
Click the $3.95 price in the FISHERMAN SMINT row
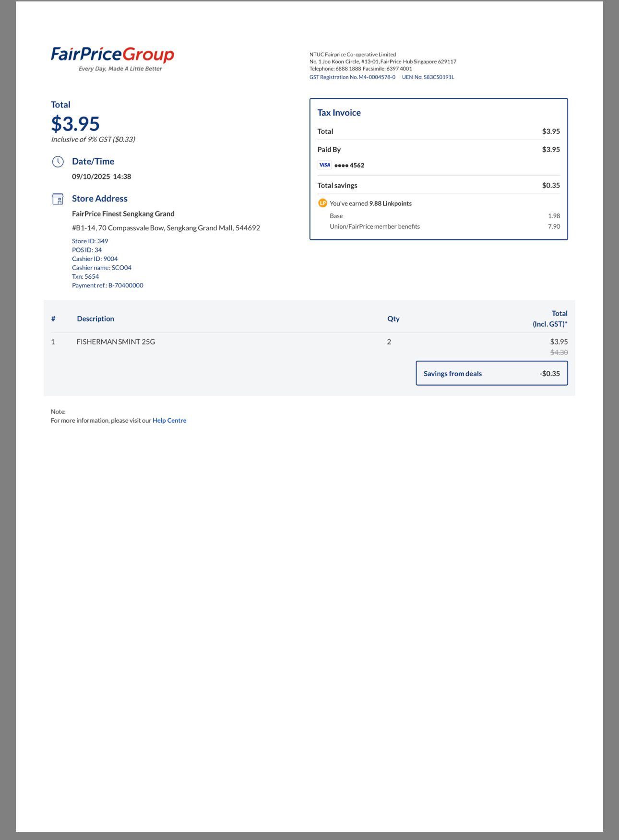click(559, 342)
